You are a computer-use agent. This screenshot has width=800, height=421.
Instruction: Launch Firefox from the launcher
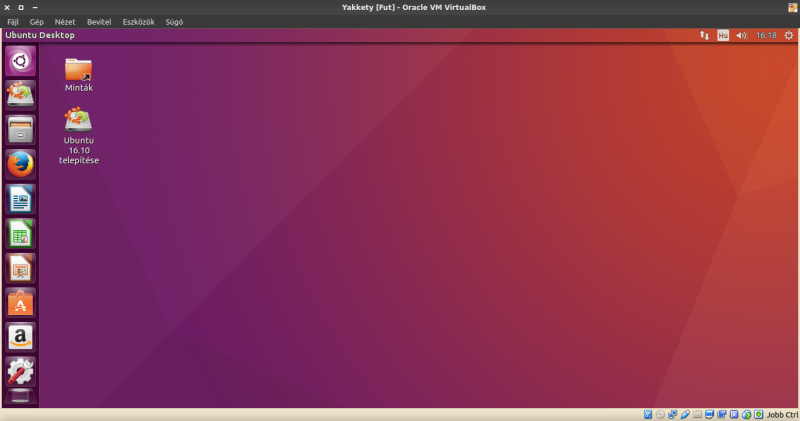point(20,163)
